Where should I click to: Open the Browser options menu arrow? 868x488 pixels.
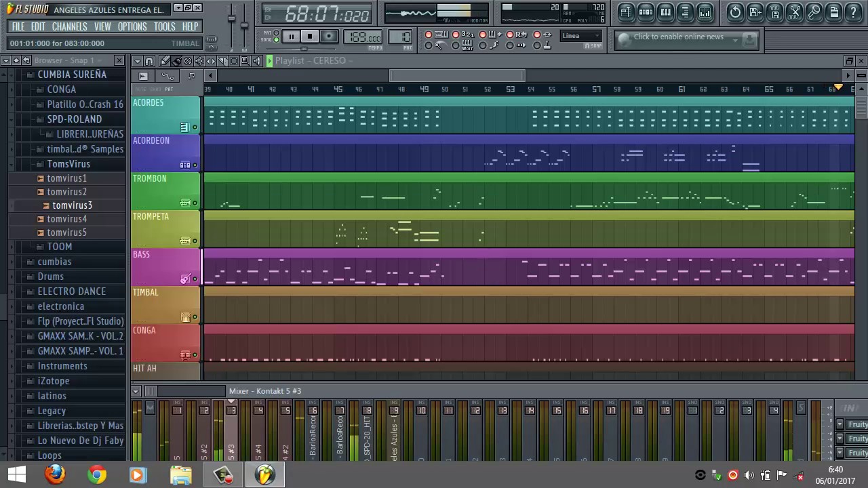[6, 60]
